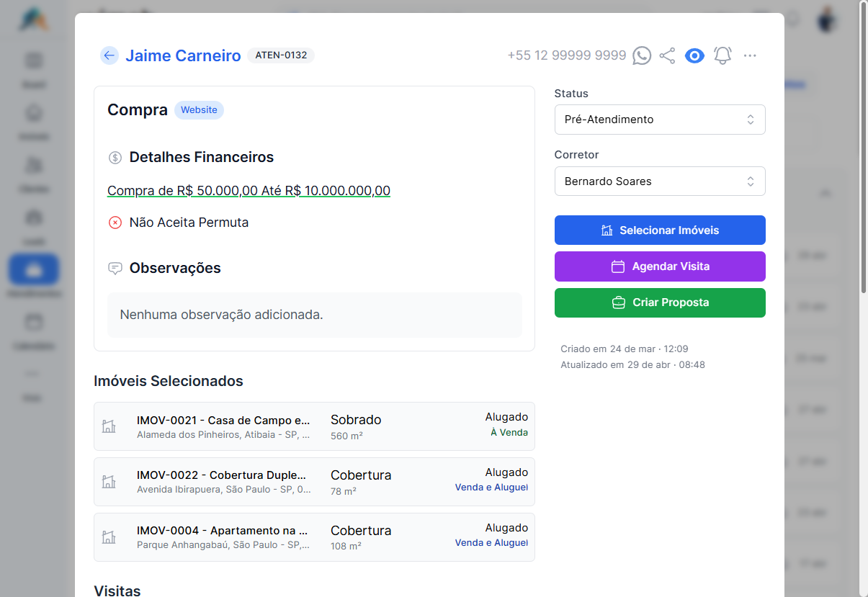Go back using the arrow beside Jaime Carneiro
This screenshot has width=868, height=597.
pos(109,55)
